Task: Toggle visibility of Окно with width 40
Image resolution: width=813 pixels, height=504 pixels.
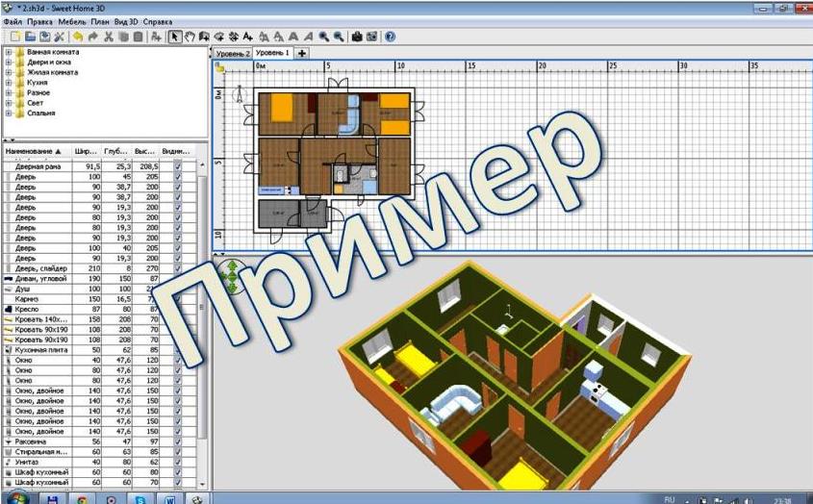Action: point(178,361)
